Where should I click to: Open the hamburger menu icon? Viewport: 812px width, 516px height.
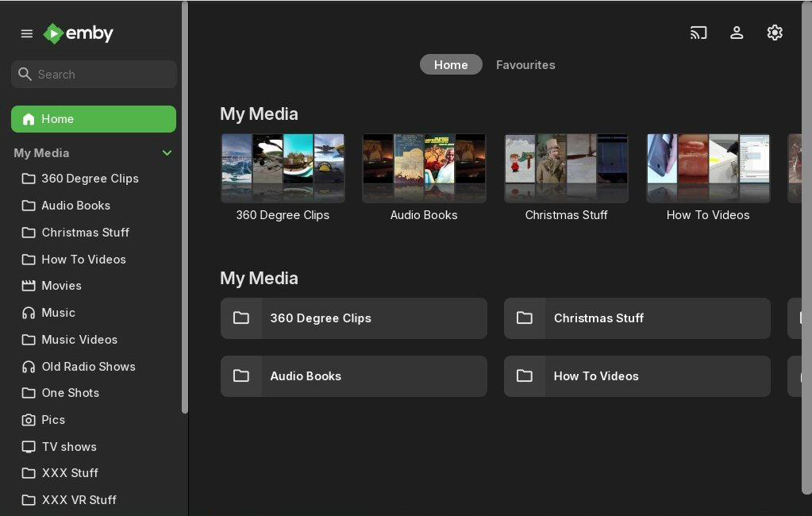27,33
